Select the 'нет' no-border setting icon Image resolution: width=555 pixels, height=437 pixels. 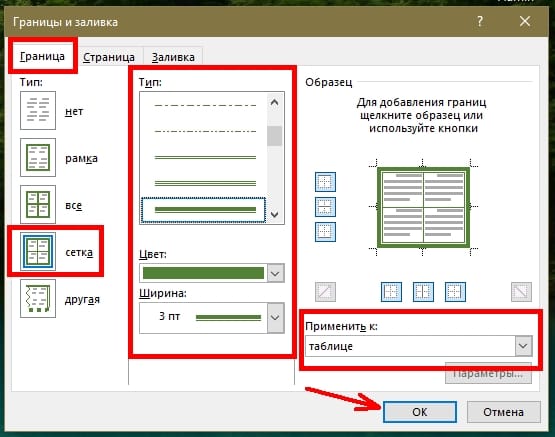(x=38, y=110)
